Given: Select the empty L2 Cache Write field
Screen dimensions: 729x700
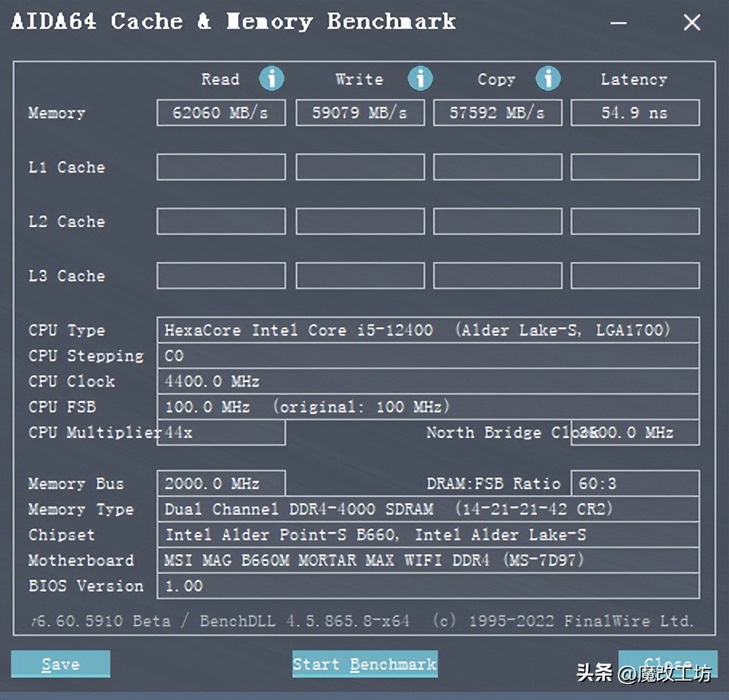Looking at the screenshot, I should (x=360, y=221).
